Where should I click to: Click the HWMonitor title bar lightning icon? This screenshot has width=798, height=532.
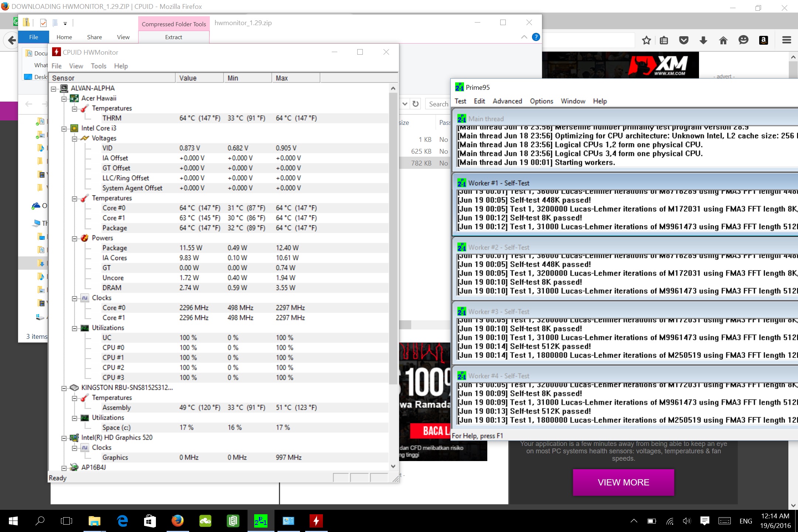pyautogui.click(x=56, y=52)
